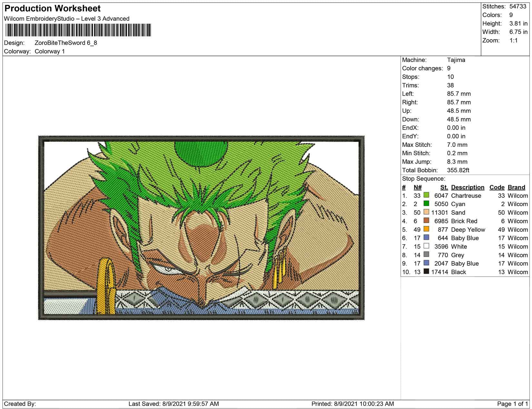Click the N# column header

(418, 187)
